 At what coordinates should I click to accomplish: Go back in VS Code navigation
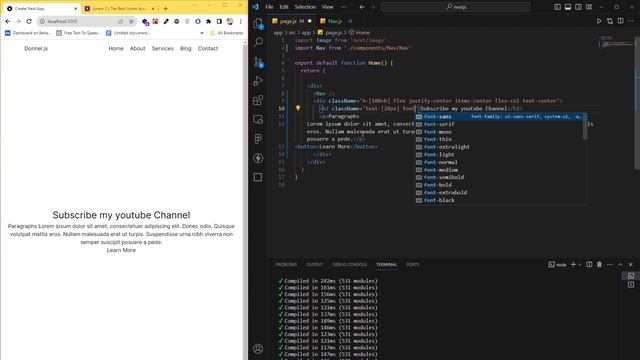pos(362,7)
